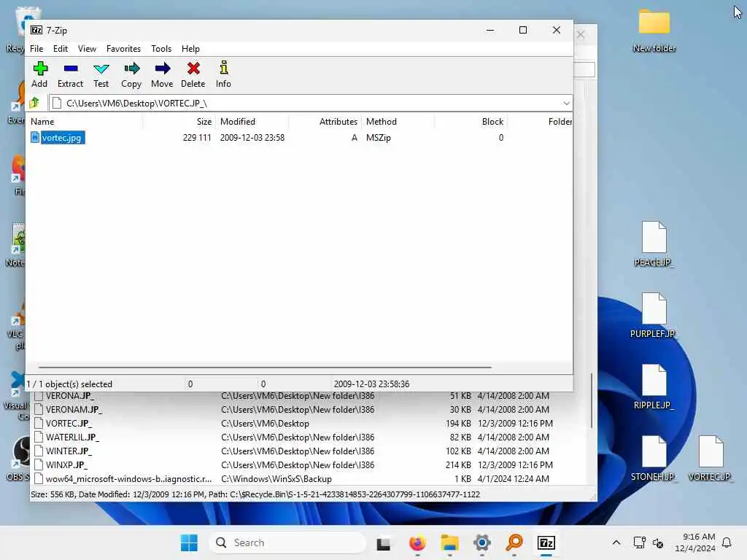This screenshot has height=560, width=747.
Task: Select VORTEC.JP_ desktop file icon
Action: tap(711, 459)
